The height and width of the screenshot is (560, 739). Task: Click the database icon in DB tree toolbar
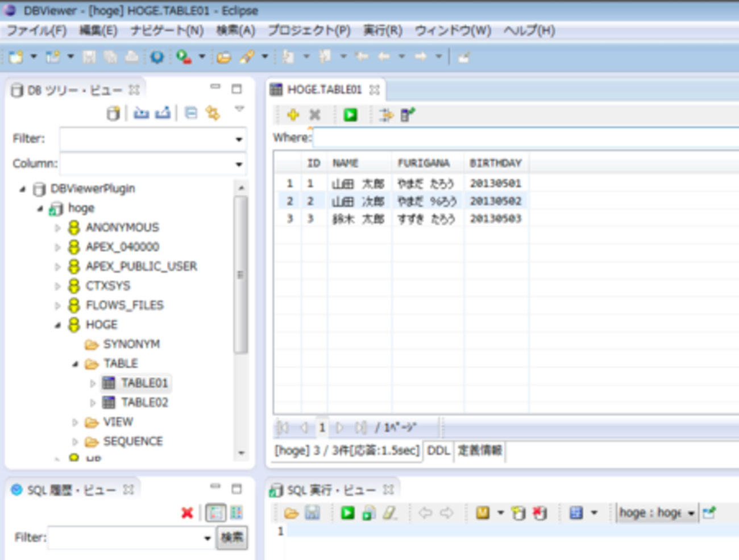coord(113,113)
